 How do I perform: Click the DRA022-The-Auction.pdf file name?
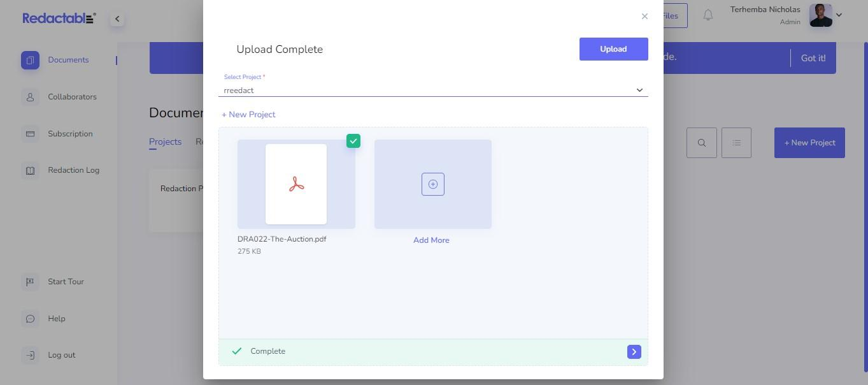281,239
